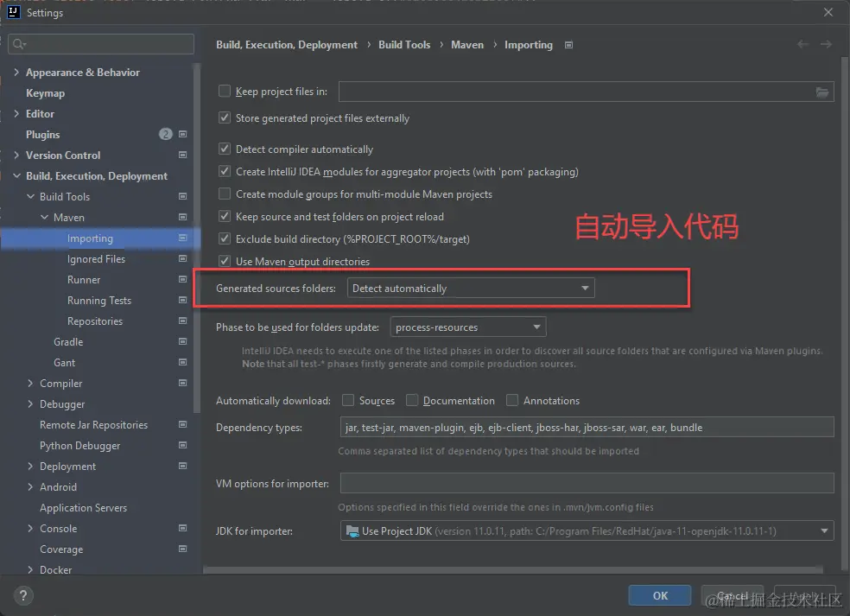Click the Plugins update count badge
This screenshot has height=616, width=850.
click(x=165, y=134)
